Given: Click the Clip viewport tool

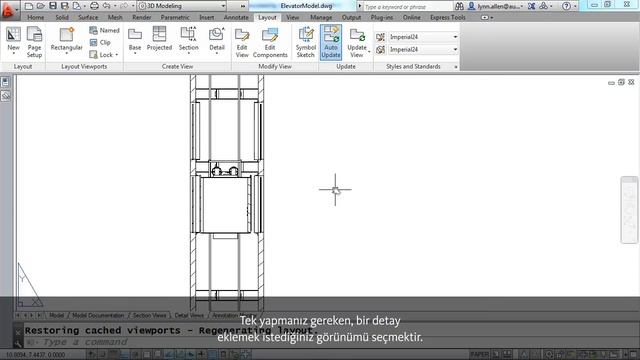Looking at the screenshot, I should [100, 42].
